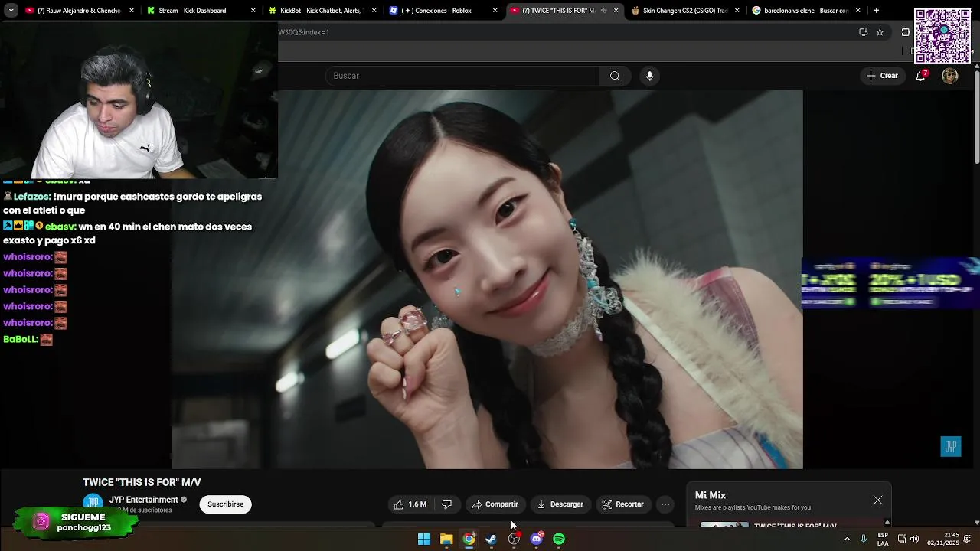The image size is (980, 551).
Task: Open the Compartir share dialog
Action: click(x=495, y=504)
